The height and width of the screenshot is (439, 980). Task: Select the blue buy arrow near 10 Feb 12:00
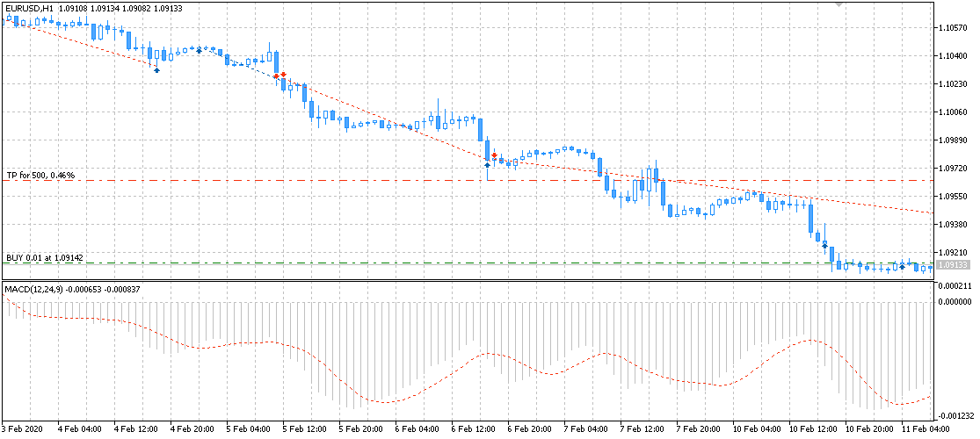825,247
